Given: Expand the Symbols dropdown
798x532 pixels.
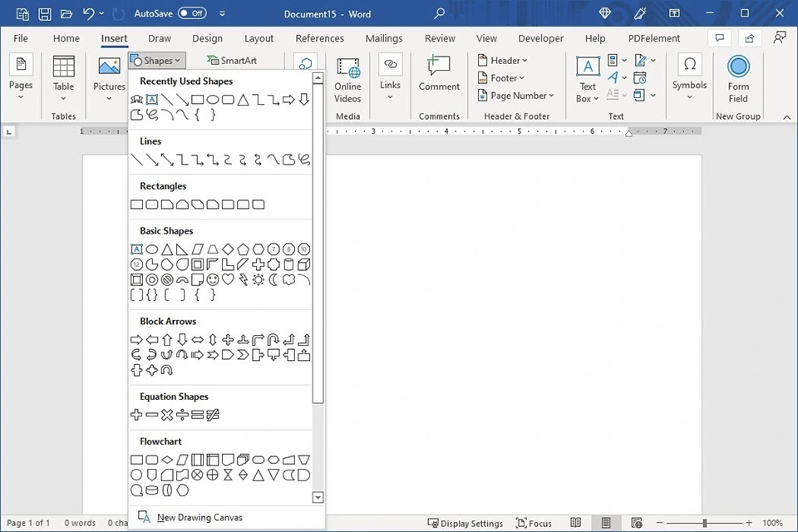Looking at the screenshot, I should (689, 80).
